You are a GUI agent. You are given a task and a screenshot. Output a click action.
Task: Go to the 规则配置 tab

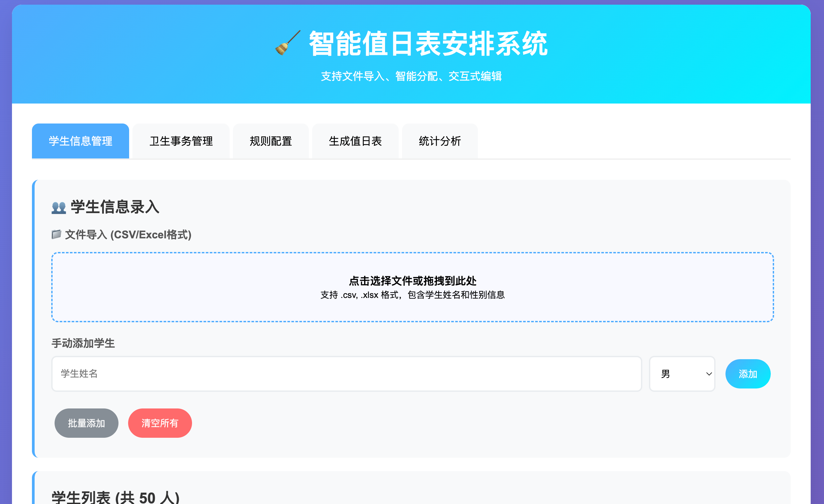tap(271, 141)
